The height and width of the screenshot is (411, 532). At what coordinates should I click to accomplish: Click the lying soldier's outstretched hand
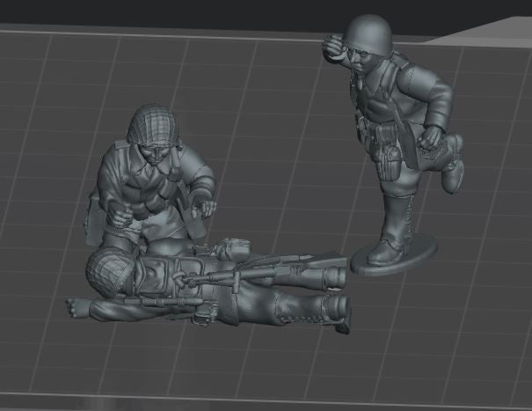click(x=78, y=307)
